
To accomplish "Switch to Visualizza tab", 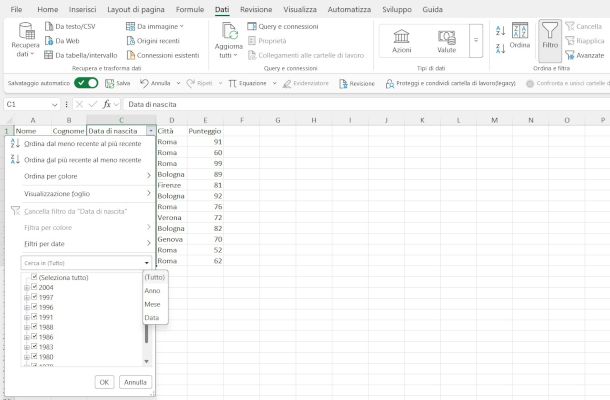I will pyautogui.click(x=300, y=9).
